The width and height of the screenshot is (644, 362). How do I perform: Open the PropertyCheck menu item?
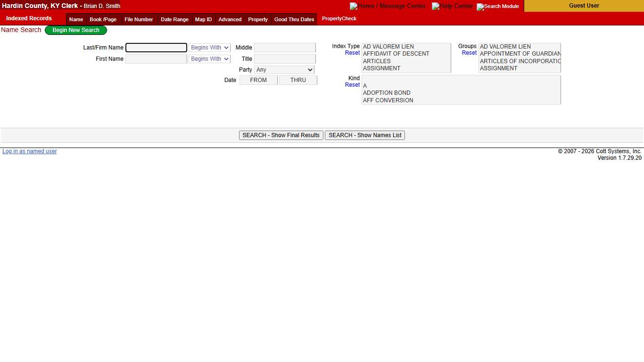(339, 18)
